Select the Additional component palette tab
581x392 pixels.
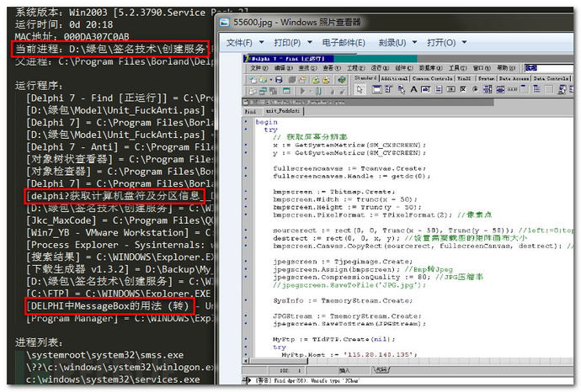[395, 78]
